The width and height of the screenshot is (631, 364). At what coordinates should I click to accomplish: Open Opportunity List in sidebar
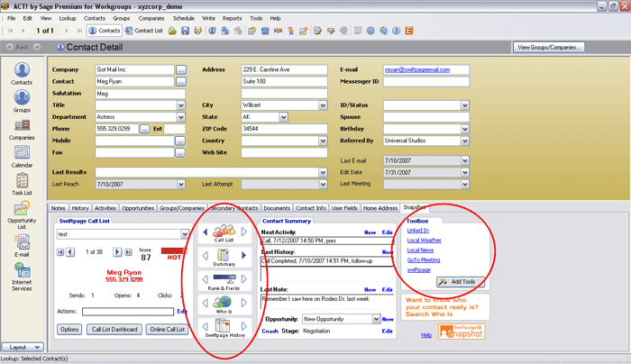click(22, 215)
